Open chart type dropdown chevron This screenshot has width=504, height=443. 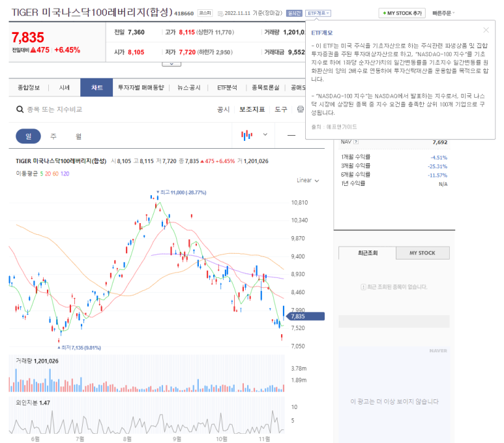265,134
